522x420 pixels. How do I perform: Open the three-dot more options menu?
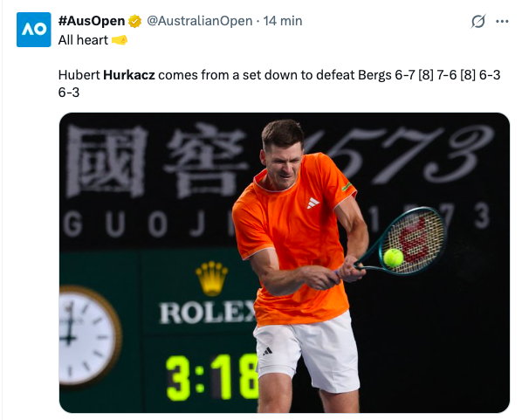tap(502, 21)
